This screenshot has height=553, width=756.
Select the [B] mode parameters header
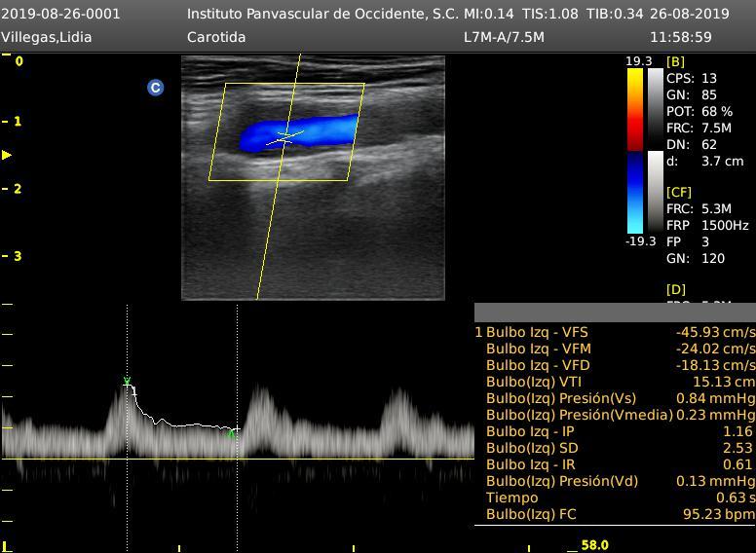point(675,61)
